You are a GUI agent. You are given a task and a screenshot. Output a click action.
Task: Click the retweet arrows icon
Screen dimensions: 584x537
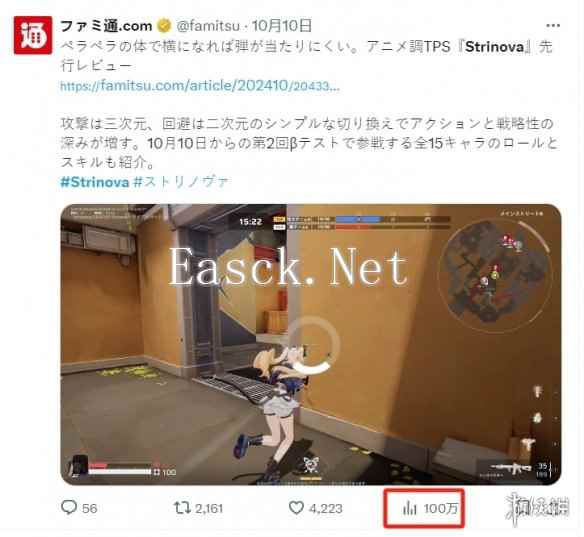pos(182,508)
